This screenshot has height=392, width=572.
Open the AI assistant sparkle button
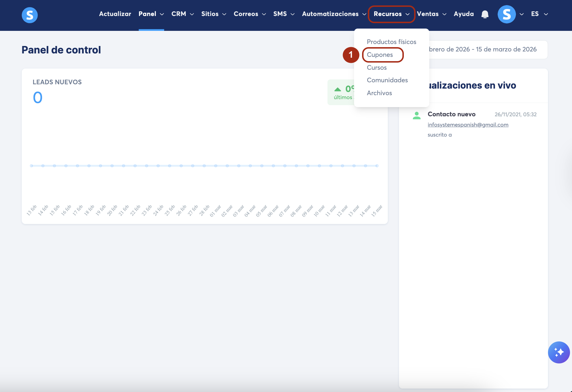point(559,352)
